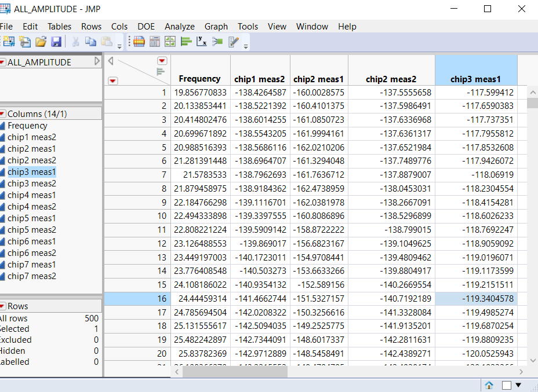Click the Cut scissors icon

click(75, 42)
